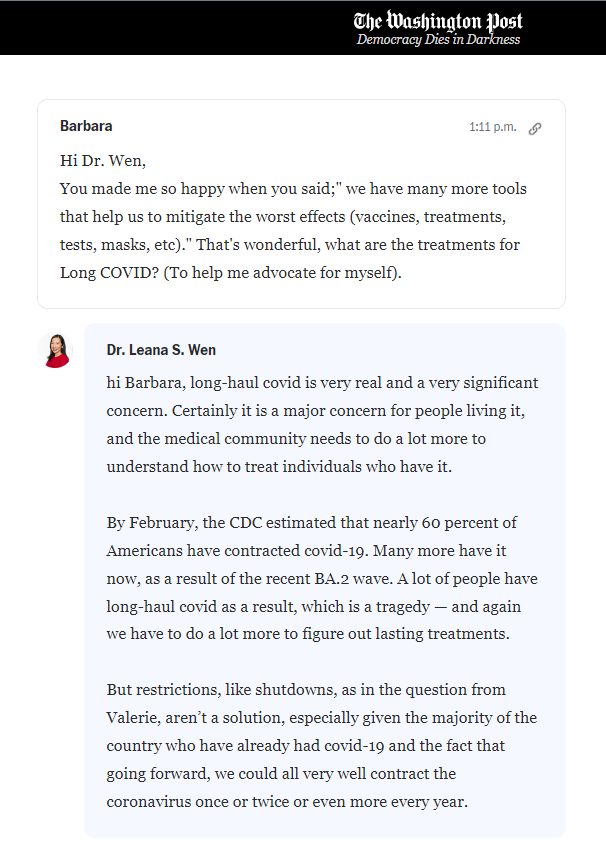The height and width of the screenshot is (855, 606).
Task: Click the "Hi Dr. Wen," greeting line
Action: coord(110,160)
